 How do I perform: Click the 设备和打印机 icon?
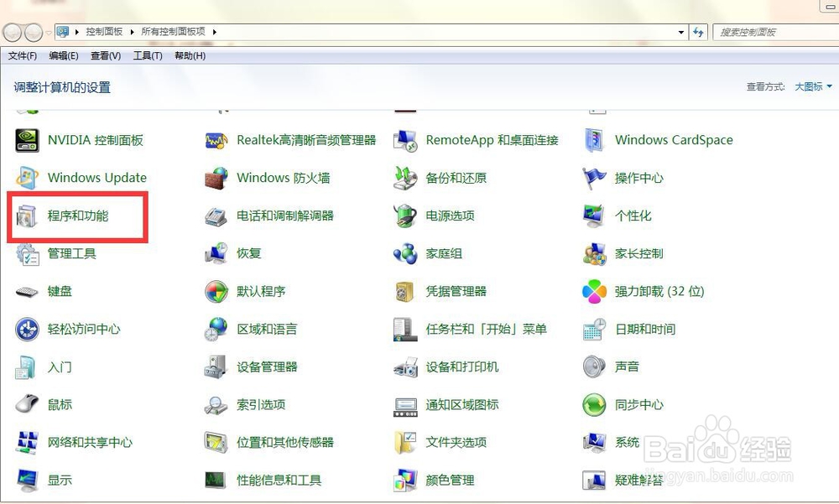pos(405,367)
